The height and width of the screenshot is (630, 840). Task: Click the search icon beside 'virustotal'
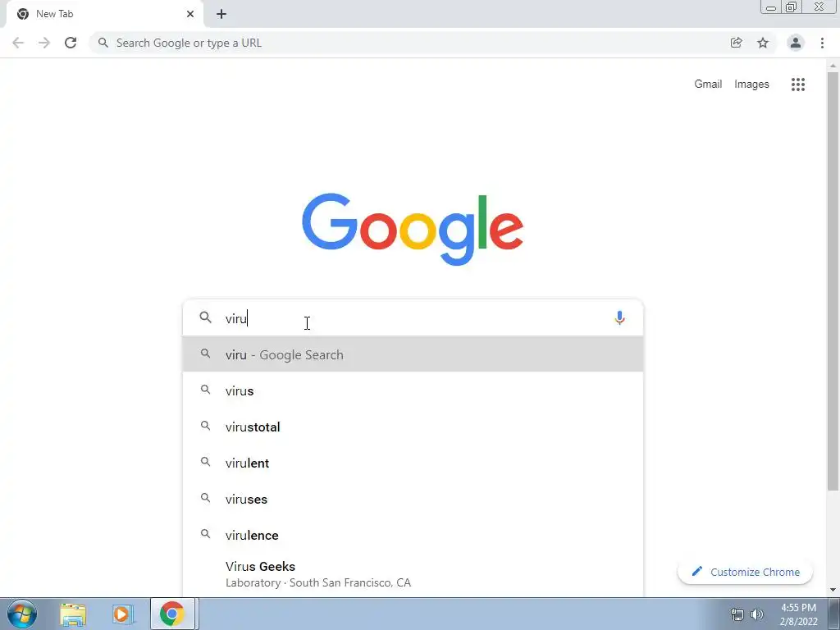pyautogui.click(x=205, y=426)
